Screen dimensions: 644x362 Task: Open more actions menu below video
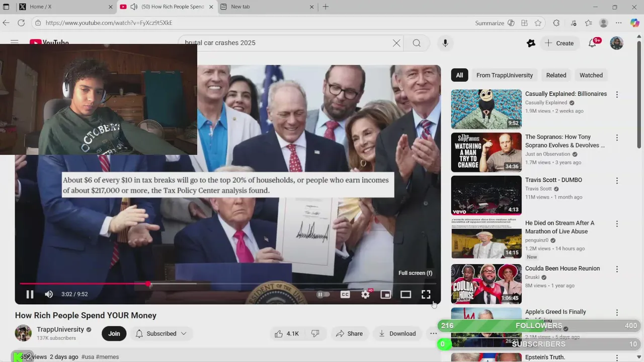pos(433,333)
